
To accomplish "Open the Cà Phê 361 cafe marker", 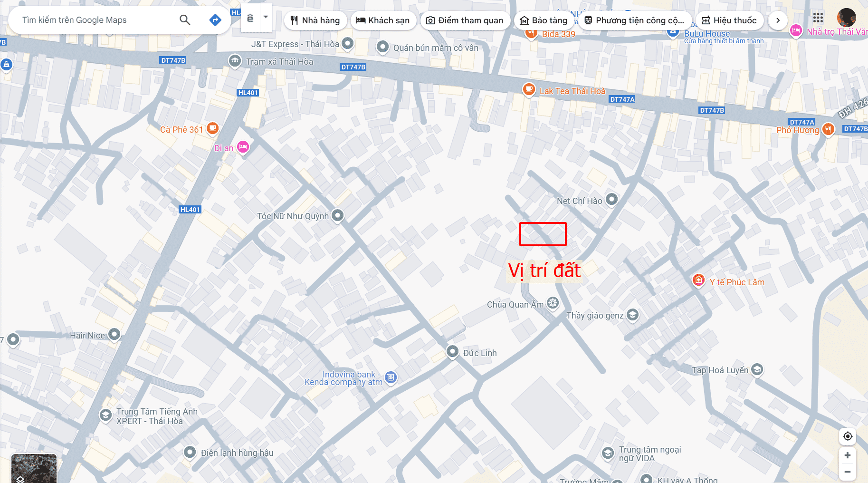I will 212,128.
